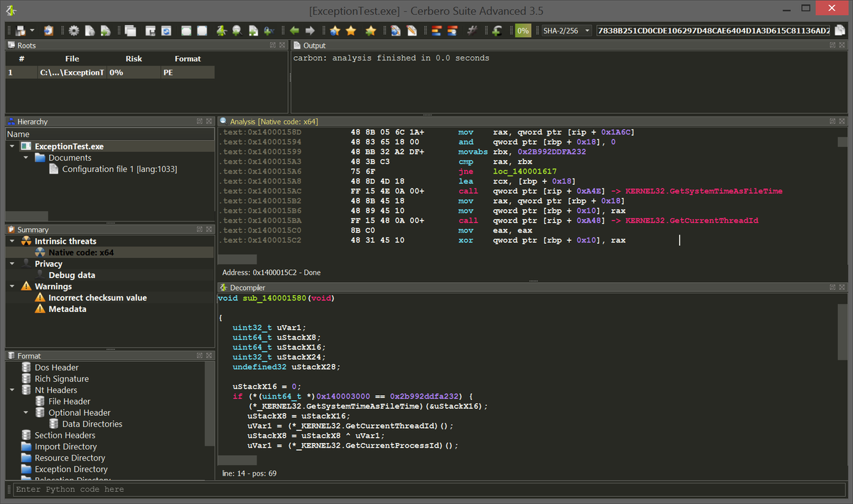Screen dimensions: 853x504
Task: Select the ExceptionT root row in Roots
Action: [110, 73]
